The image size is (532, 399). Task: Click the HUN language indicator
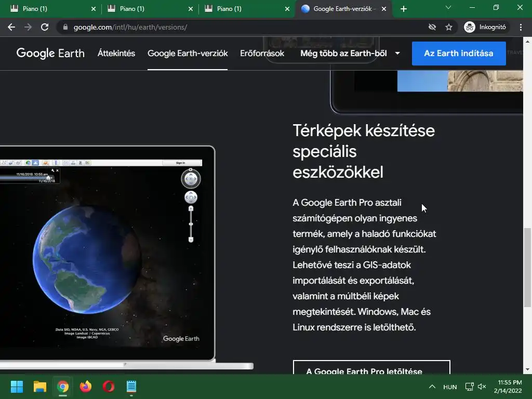tap(450, 387)
